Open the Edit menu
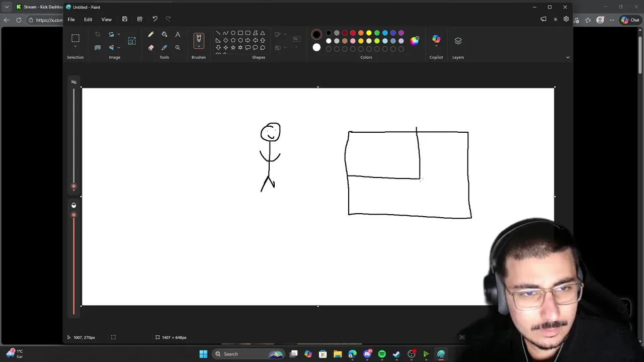 [x=88, y=20]
